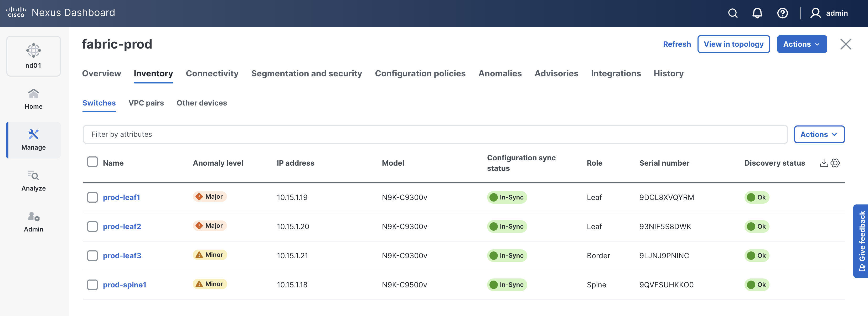The image size is (868, 316).
Task: Open table column settings gear icon
Action: pyautogui.click(x=835, y=163)
